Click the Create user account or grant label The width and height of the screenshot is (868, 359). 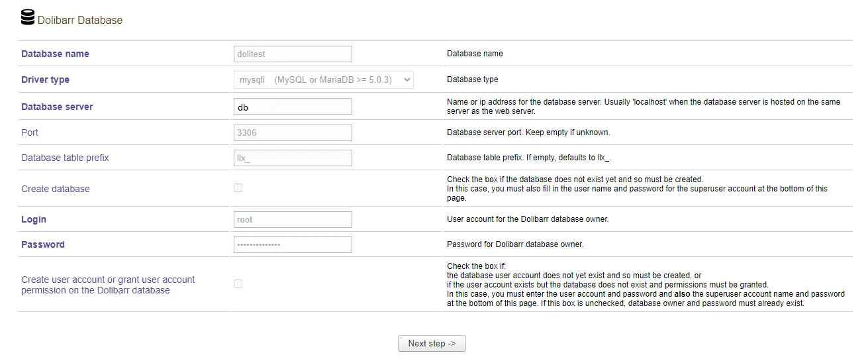(x=108, y=285)
